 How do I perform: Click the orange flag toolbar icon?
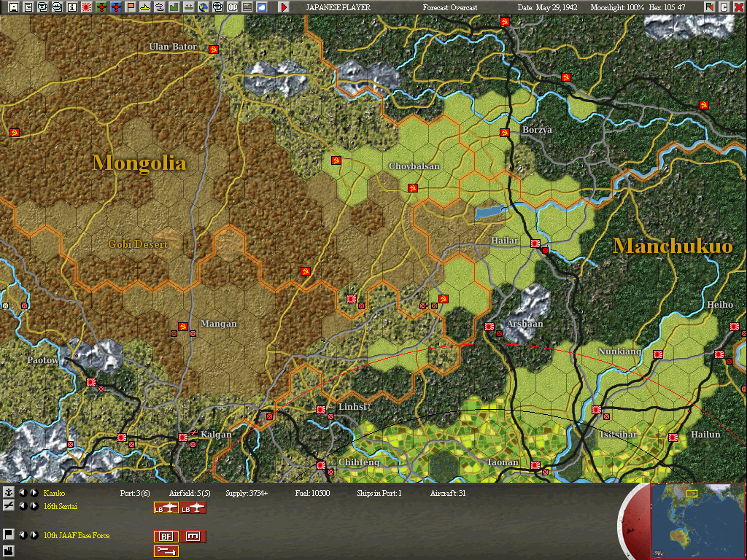tap(131, 7)
